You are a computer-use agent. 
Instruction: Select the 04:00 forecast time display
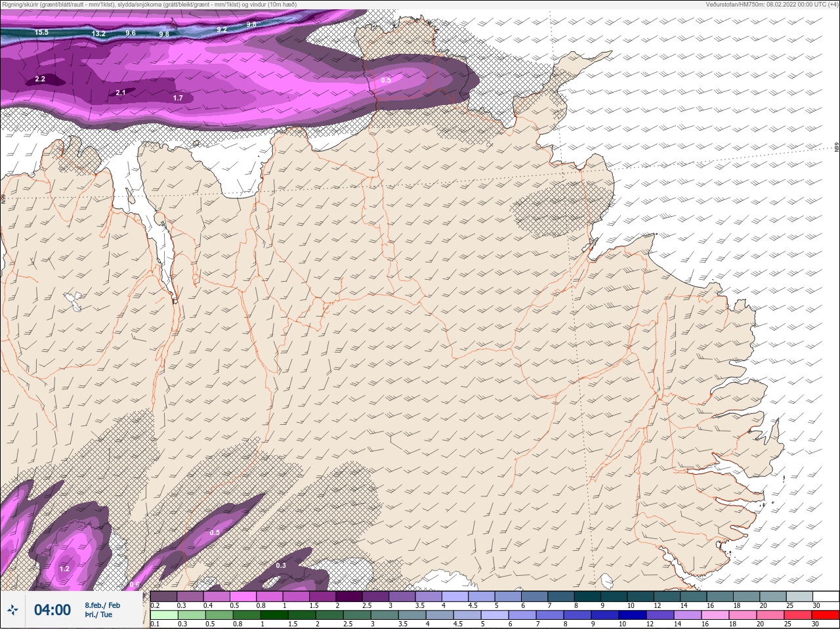click(x=52, y=610)
